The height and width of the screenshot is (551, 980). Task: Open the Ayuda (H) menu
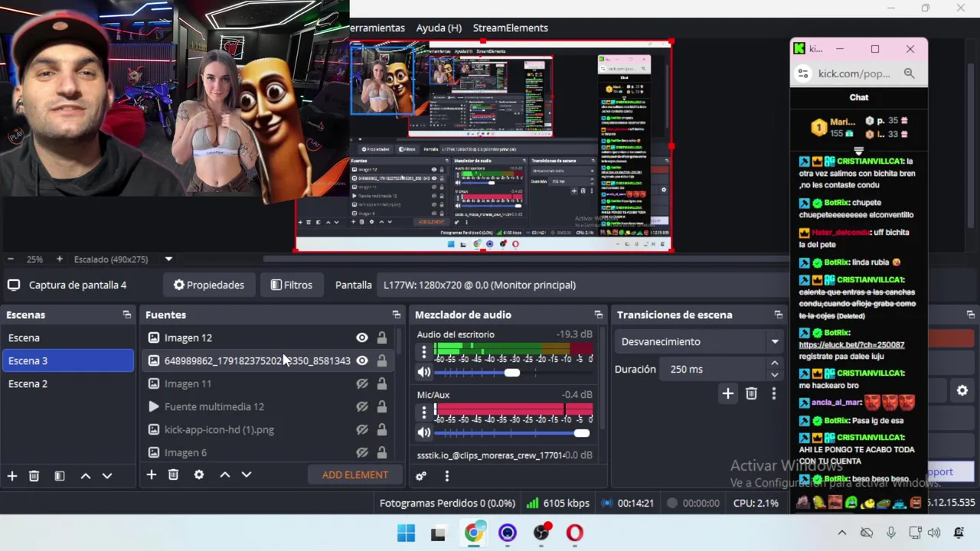439,28
